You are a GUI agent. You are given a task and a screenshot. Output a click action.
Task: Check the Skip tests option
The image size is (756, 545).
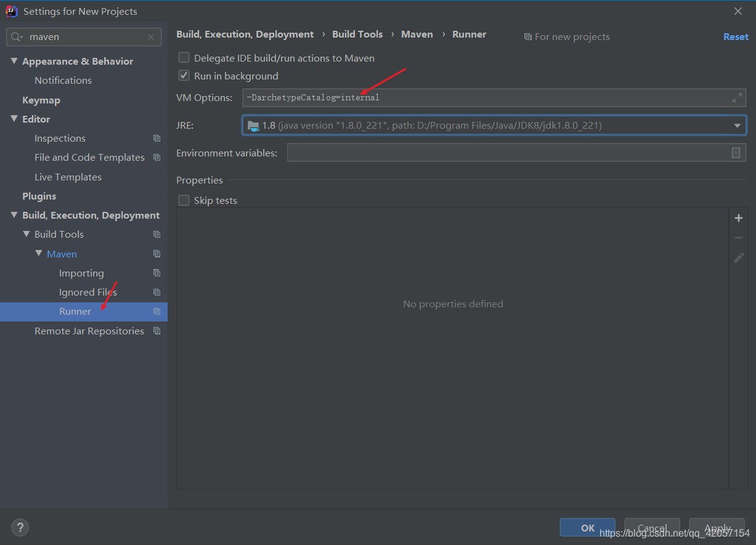(184, 200)
